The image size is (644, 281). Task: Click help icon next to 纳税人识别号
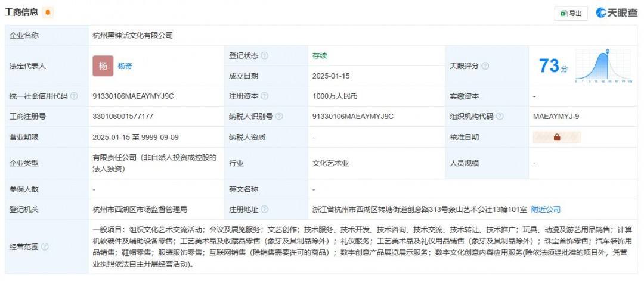[279, 117]
